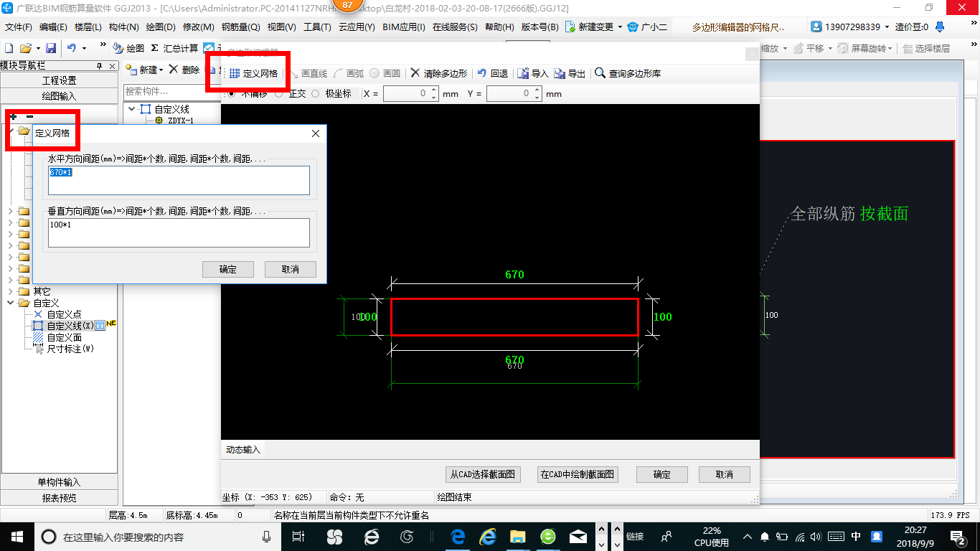Click the 在CAD中绘制截面图 button
The width and height of the screenshot is (980, 551).
(577, 474)
